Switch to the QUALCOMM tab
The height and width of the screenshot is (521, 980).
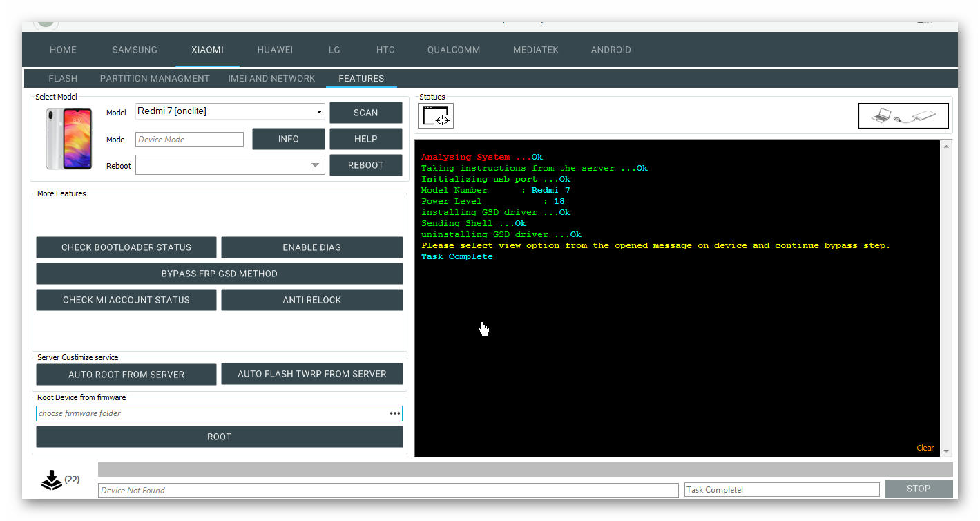[x=454, y=50]
